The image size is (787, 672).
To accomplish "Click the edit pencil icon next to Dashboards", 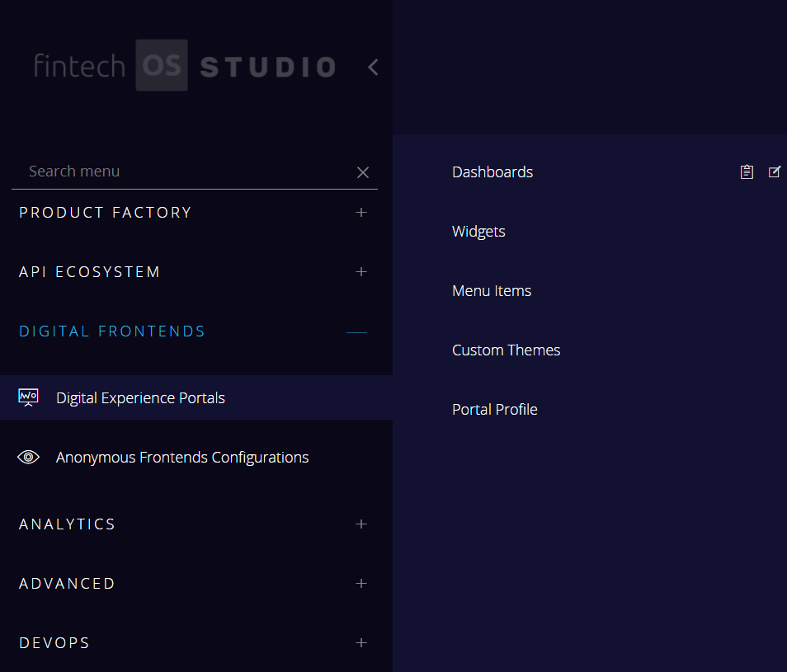I will (774, 172).
